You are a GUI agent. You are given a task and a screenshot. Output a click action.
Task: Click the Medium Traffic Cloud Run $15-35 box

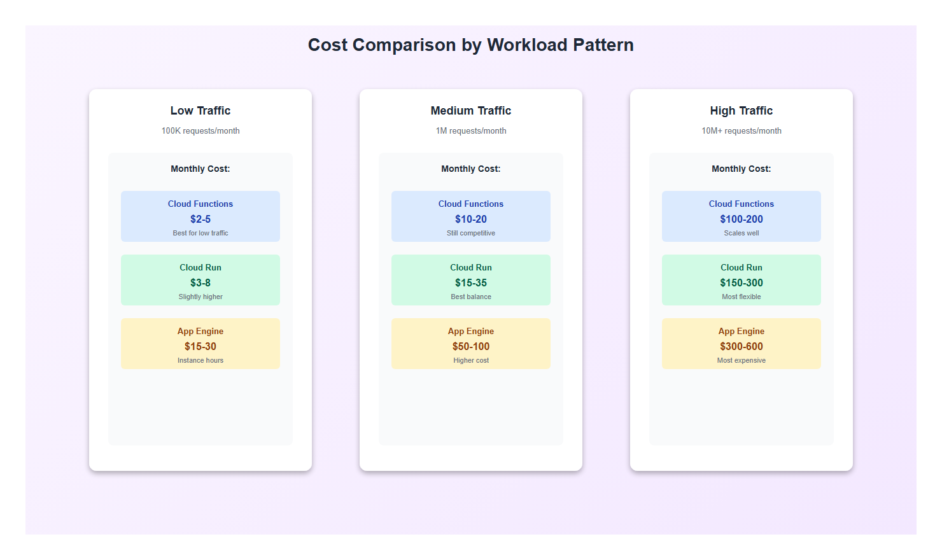click(x=471, y=281)
